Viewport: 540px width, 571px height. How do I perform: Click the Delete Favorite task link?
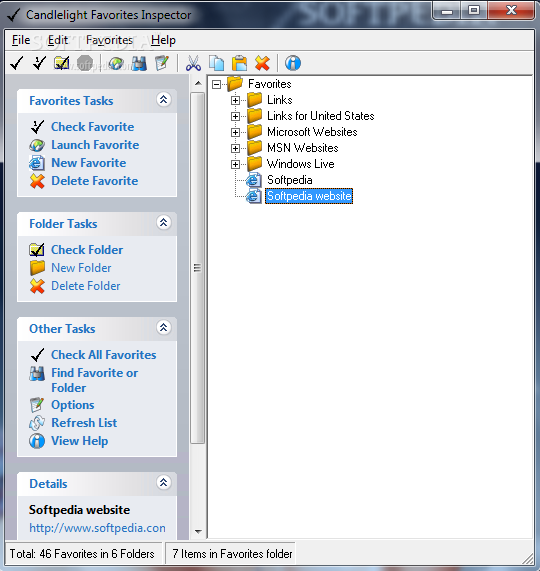coord(95,181)
